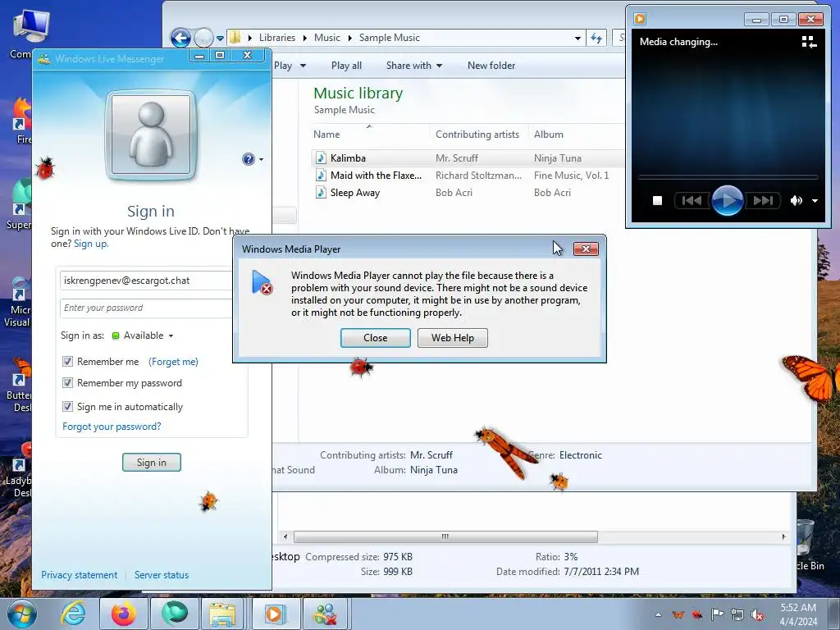Click the left arrow on horizontal scrollbar

pos(285,536)
